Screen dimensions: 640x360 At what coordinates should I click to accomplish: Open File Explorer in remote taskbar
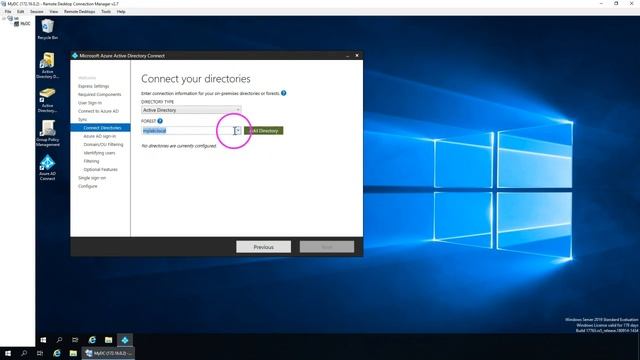108,340
